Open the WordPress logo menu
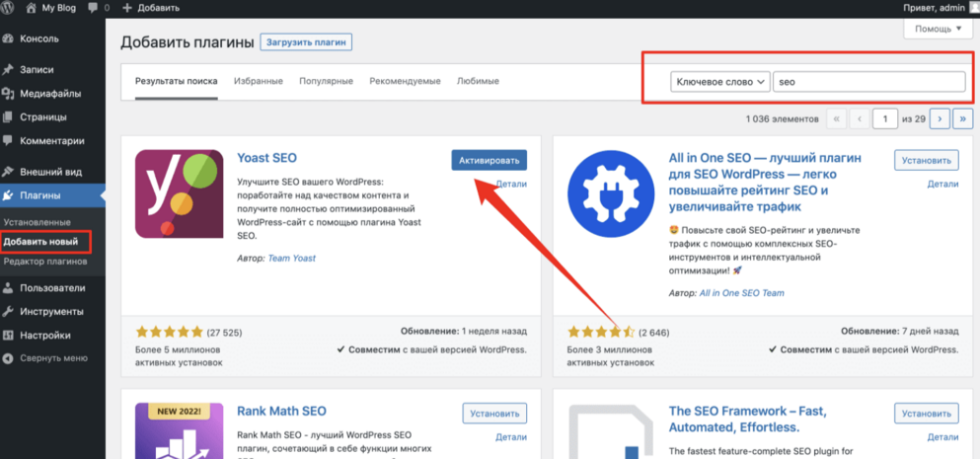 point(9,8)
